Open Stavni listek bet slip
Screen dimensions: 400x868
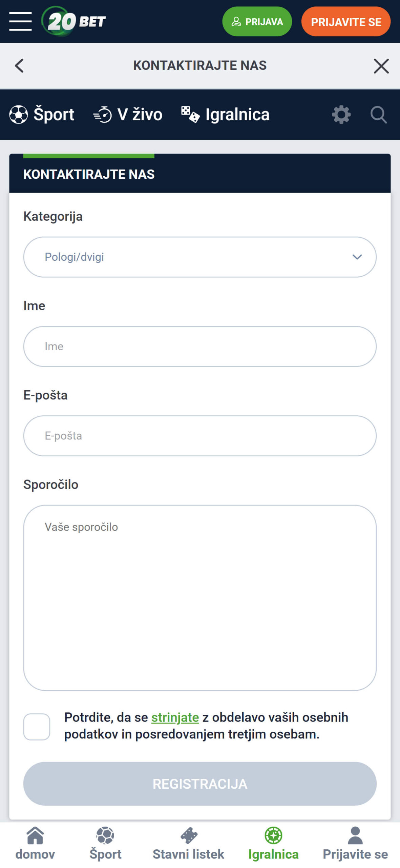[188, 843]
